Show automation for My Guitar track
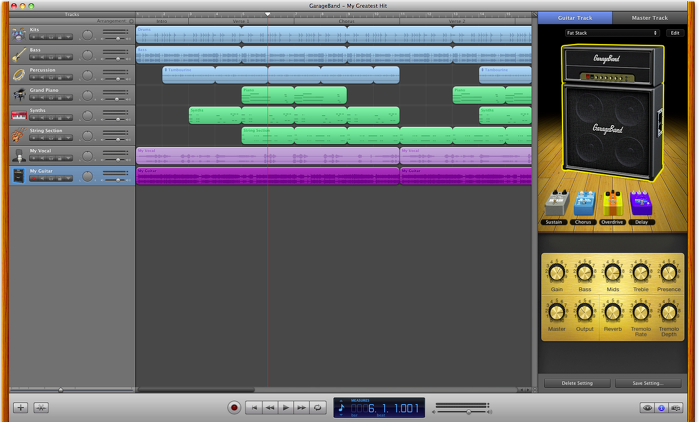Image resolution: width=700 pixels, height=422 pixels. tap(68, 179)
